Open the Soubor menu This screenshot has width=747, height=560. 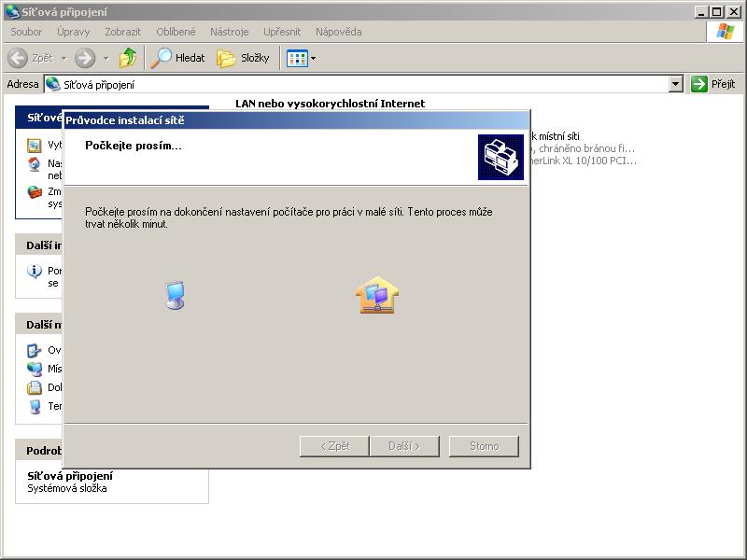click(x=26, y=32)
